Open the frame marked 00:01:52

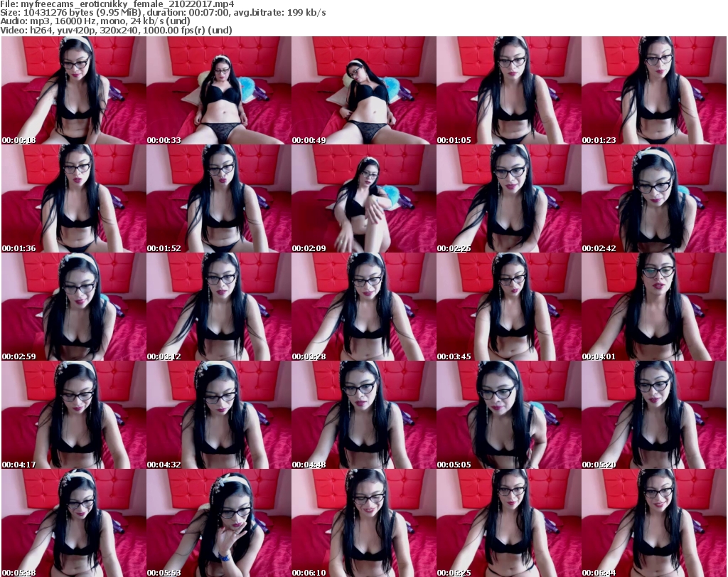click(x=219, y=198)
